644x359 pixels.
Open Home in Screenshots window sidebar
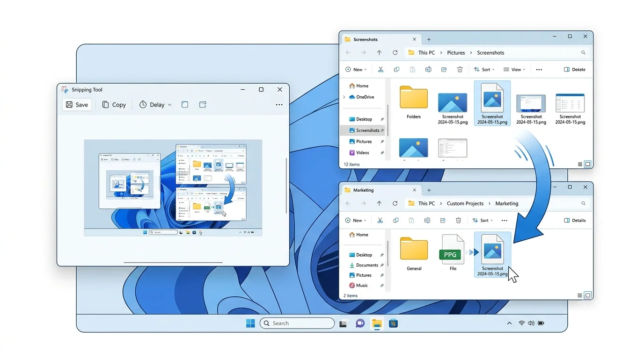pyautogui.click(x=359, y=86)
